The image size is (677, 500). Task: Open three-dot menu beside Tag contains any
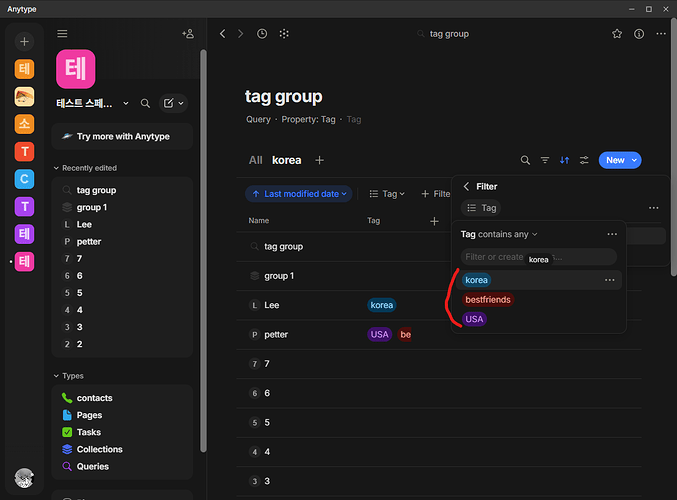click(612, 234)
